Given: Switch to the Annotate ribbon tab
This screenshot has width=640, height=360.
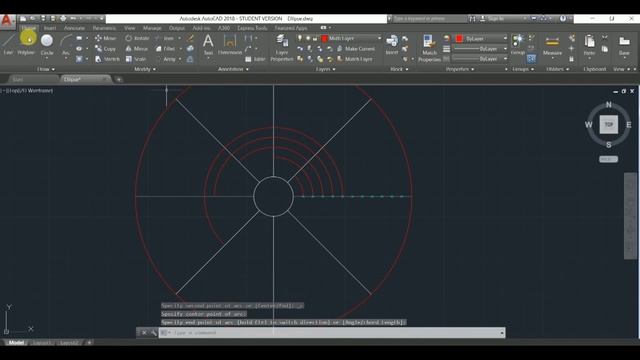Looking at the screenshot, I should (74, 28).
